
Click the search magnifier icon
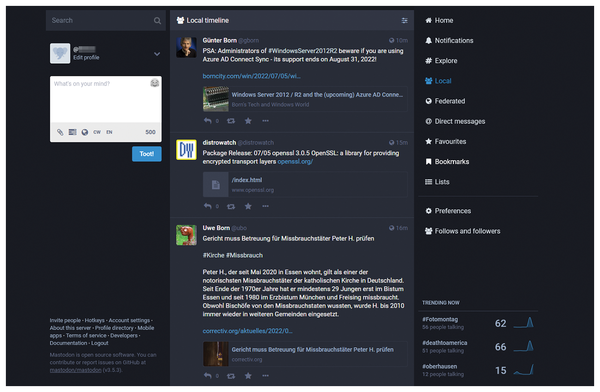157,21
